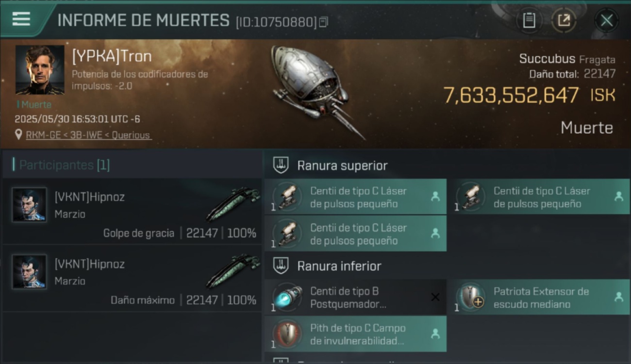Open Hipnoz portrait in Daño máximo row
This screenshot has height=364, width=631.
(30, 272)
